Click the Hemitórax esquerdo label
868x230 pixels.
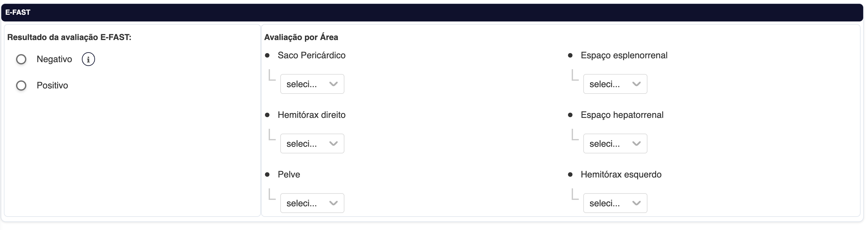621,175
